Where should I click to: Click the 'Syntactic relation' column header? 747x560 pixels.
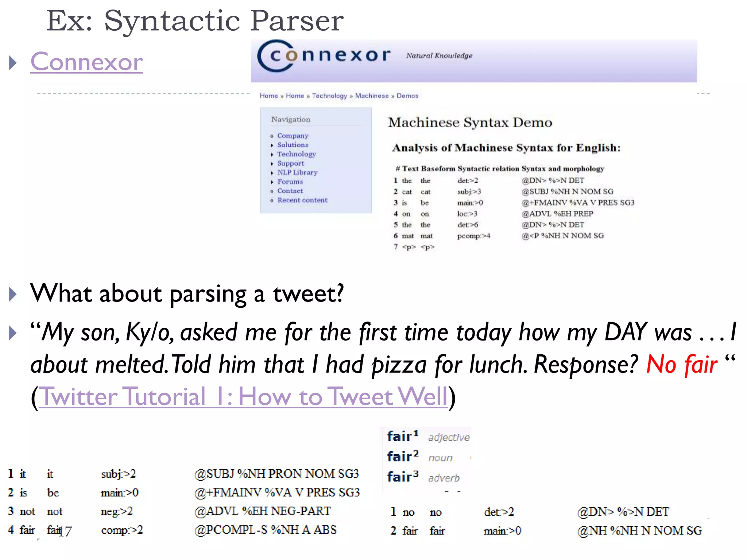click(x=488, y=168)
